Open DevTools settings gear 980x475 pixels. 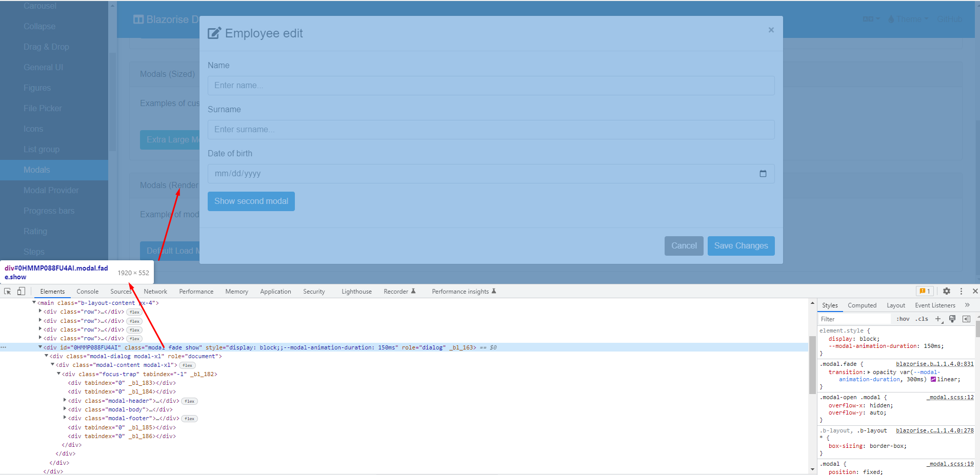(946, 291)
